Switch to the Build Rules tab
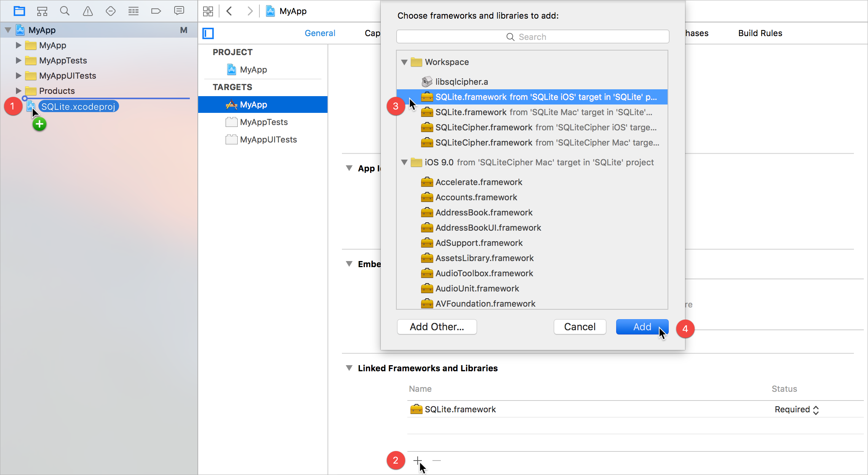868x475 pixels. 760,33
